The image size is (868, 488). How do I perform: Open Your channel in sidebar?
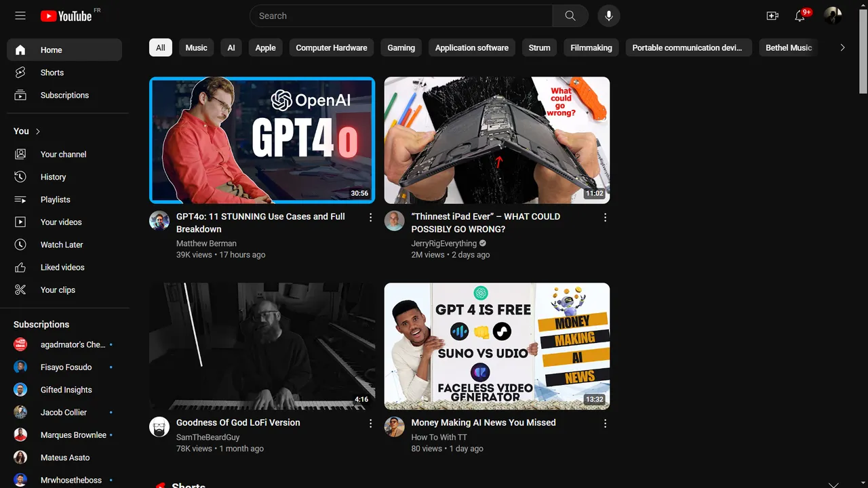point(64,154)
